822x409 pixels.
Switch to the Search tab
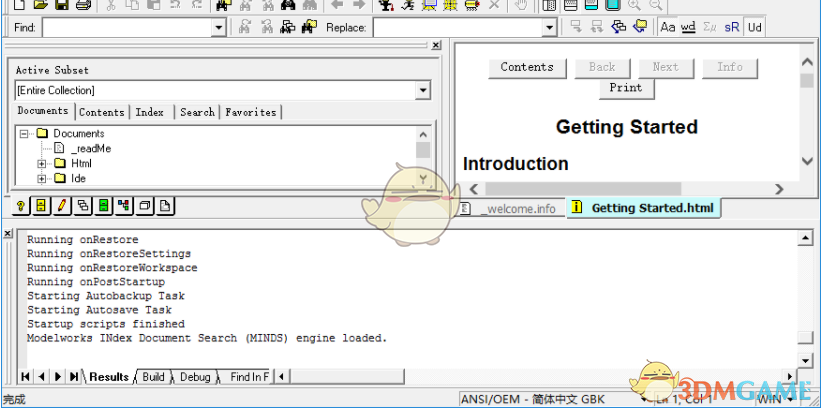tap(197, 112)
